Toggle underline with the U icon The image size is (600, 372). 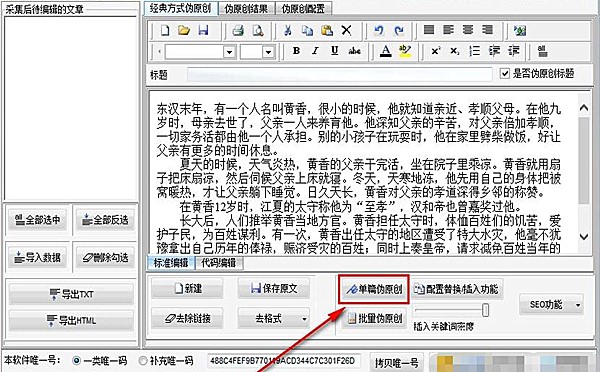[x=335, y=51]
